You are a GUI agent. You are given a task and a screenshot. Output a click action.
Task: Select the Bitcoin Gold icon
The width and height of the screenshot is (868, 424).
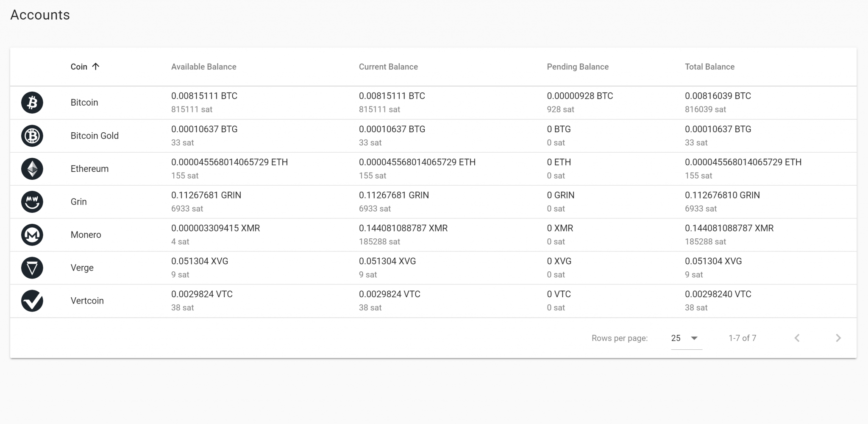32,136
